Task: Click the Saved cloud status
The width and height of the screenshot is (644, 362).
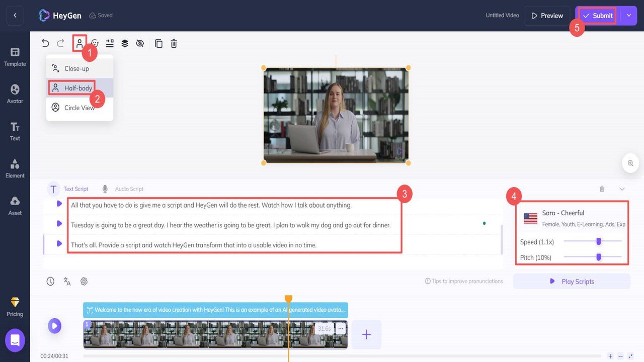Action: click(101, 16)
